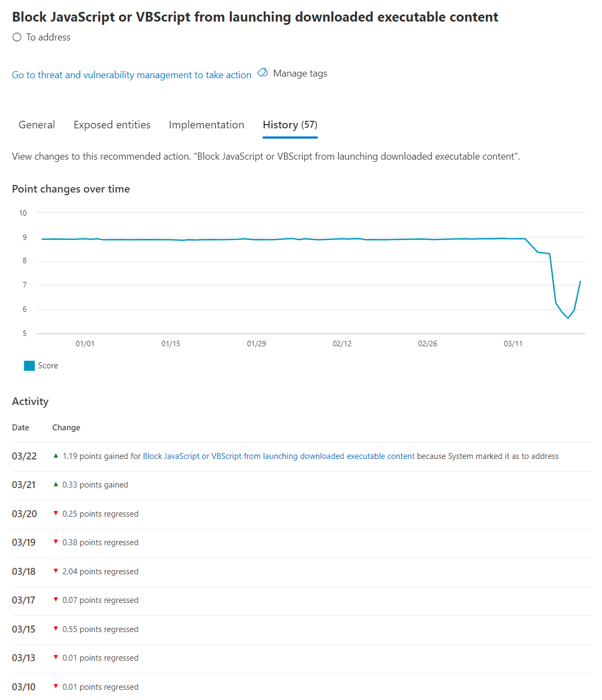Click the red regressed arrow on 03/15
This screenshot has width=602, height=700.
tap(56, 629)
